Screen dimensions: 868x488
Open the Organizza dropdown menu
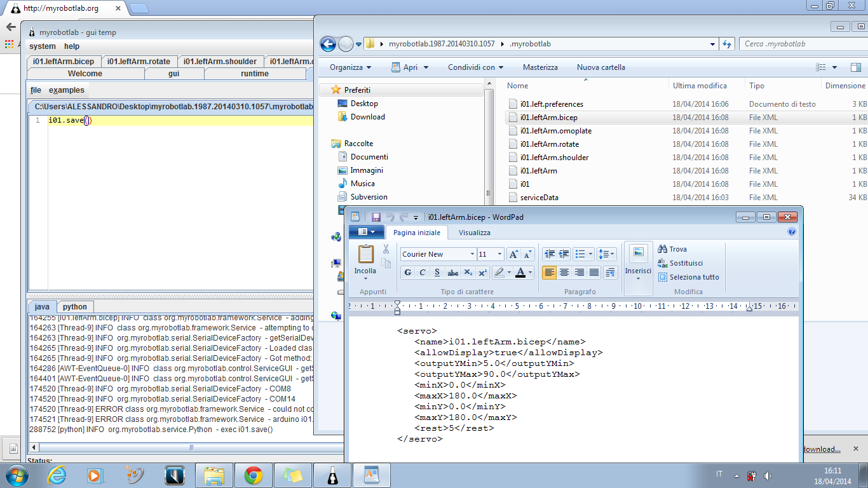(x=350, y=67)
